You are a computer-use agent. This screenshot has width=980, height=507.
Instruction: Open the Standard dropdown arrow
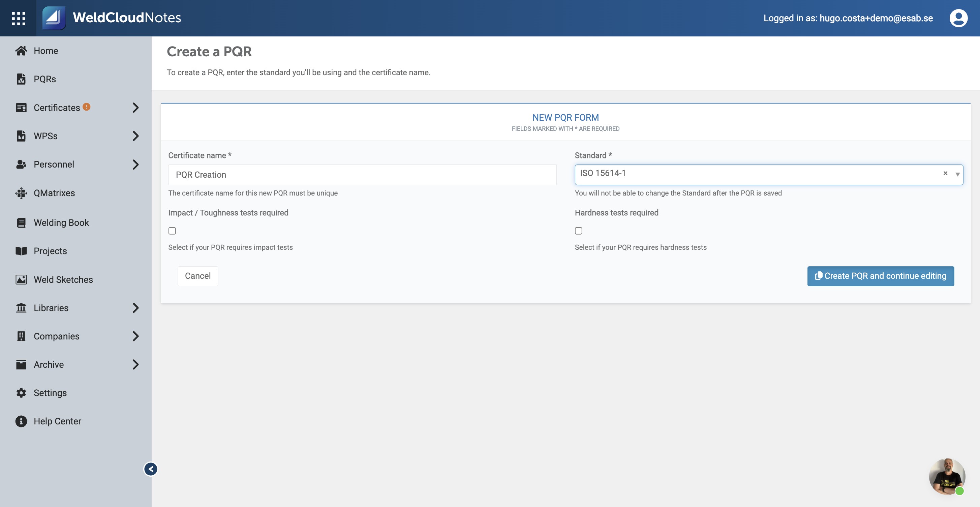pos(957,174)
